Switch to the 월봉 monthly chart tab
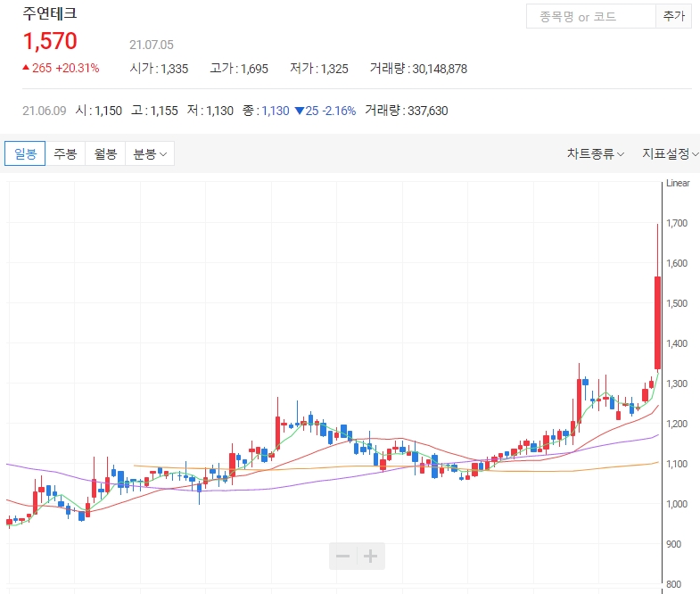This screenshot has height=594, width=700. coord(105,153)
